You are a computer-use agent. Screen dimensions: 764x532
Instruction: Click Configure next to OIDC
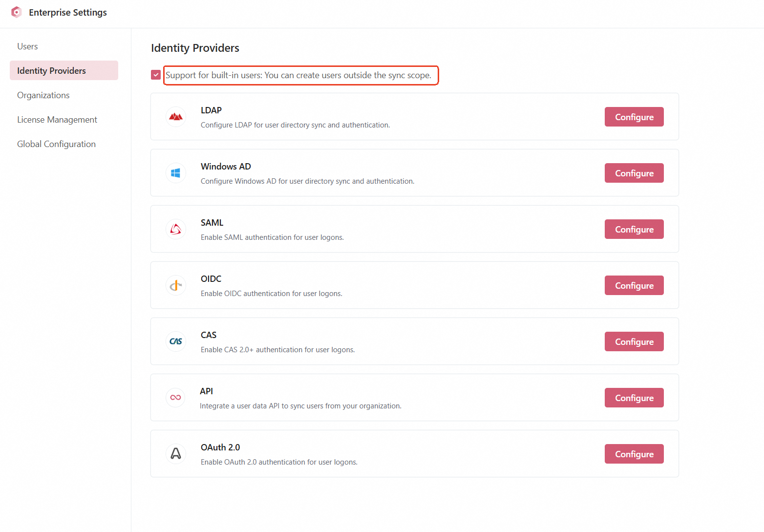coord(634,285)
